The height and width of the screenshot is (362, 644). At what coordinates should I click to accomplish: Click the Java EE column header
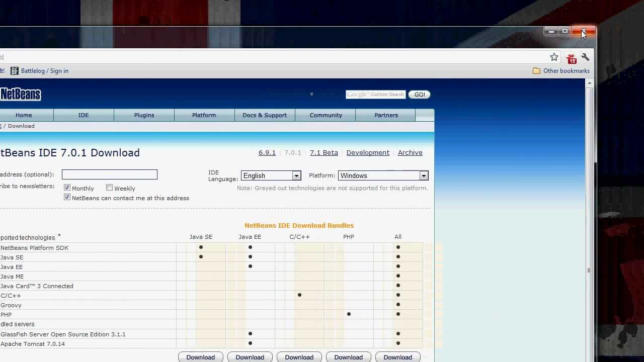click(250, 237)
